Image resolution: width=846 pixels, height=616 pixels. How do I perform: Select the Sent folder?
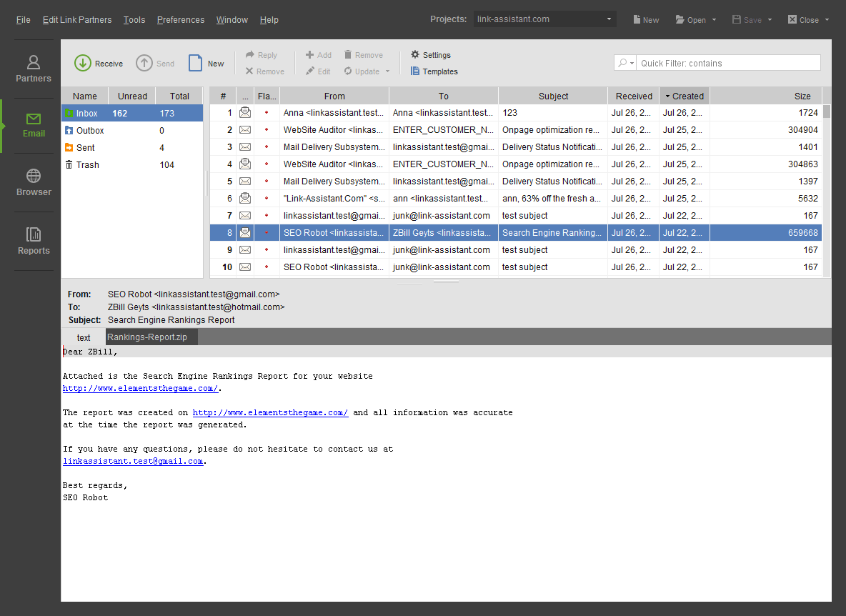tap(85, 148)
